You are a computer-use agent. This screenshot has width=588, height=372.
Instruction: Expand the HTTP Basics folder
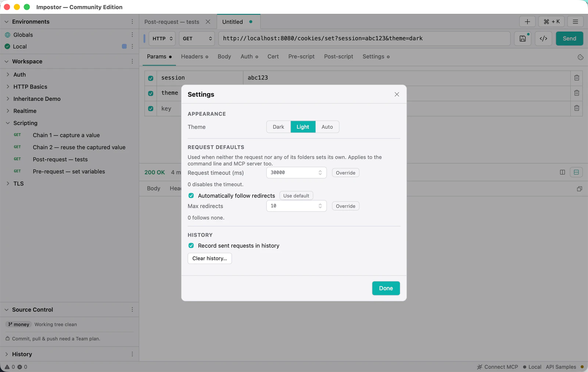click(x=8, y=87)
